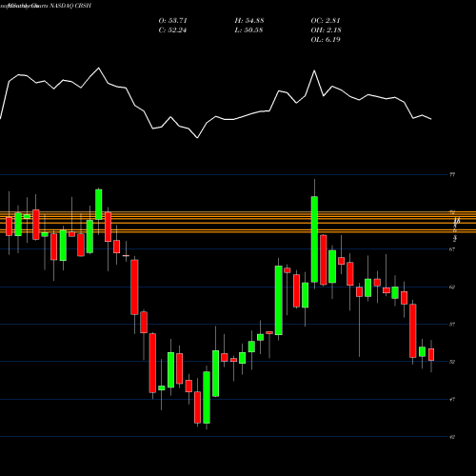Click the 77 price axis label
The height and width of the screenshot is (476, 476).
coord(452,174)
